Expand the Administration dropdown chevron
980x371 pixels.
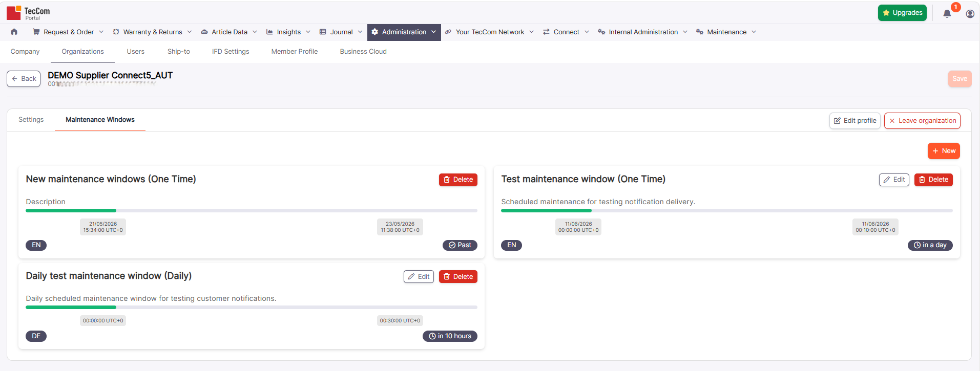click(433, 32)
